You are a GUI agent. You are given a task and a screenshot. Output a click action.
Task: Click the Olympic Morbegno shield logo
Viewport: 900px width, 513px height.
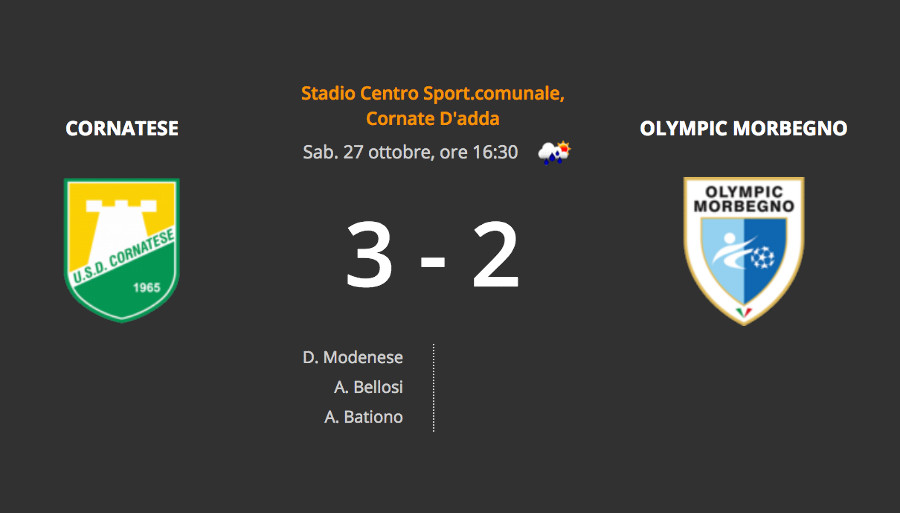[744, 251]
